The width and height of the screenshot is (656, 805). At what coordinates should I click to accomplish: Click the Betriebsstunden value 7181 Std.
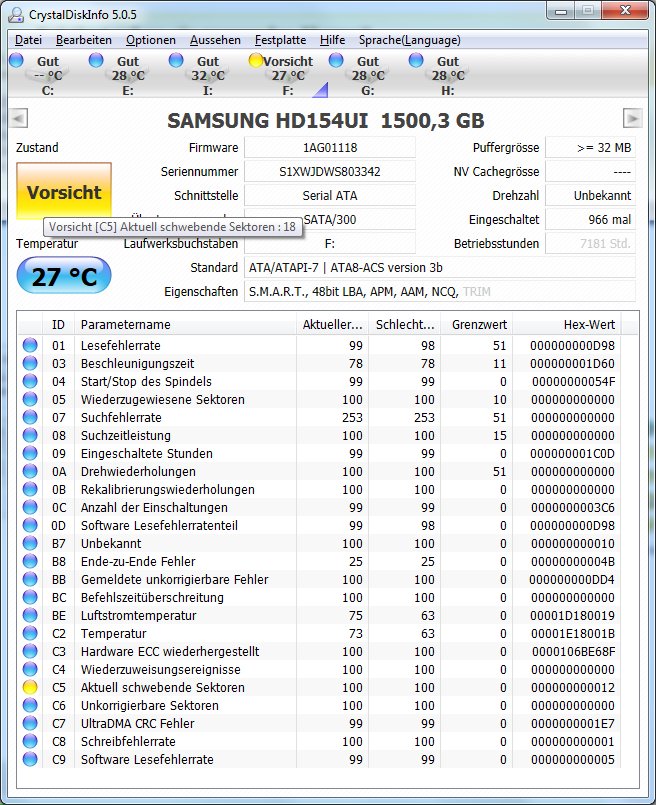pyautogui.click(x=590, y=244)
